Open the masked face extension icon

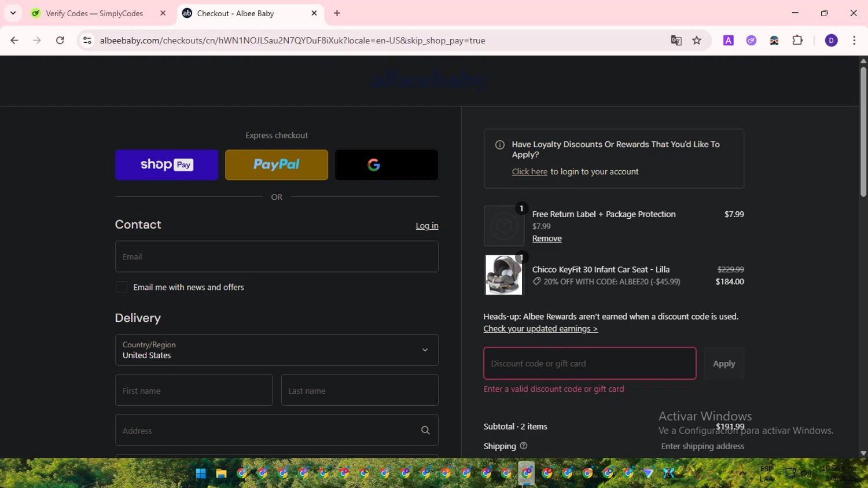point(774,41)
